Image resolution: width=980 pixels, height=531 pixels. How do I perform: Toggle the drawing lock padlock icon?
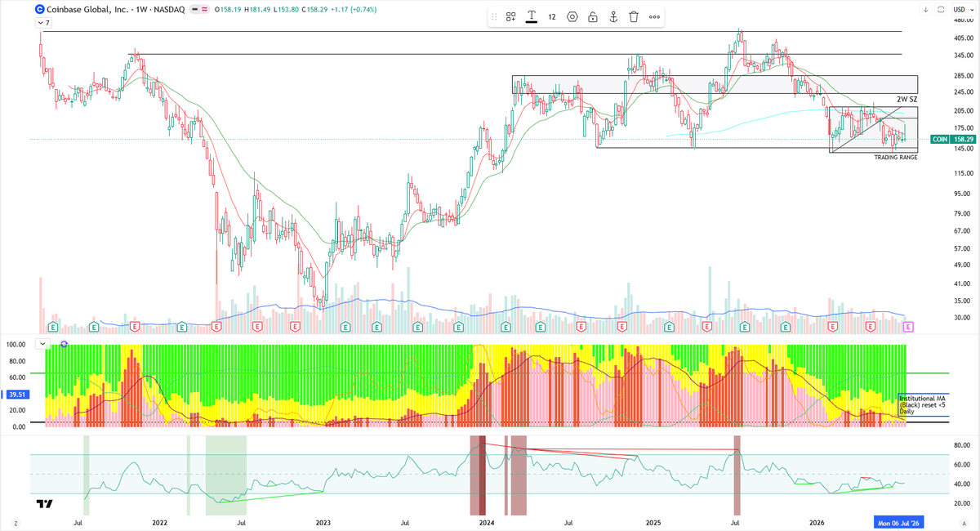click(x=593, y=16)
